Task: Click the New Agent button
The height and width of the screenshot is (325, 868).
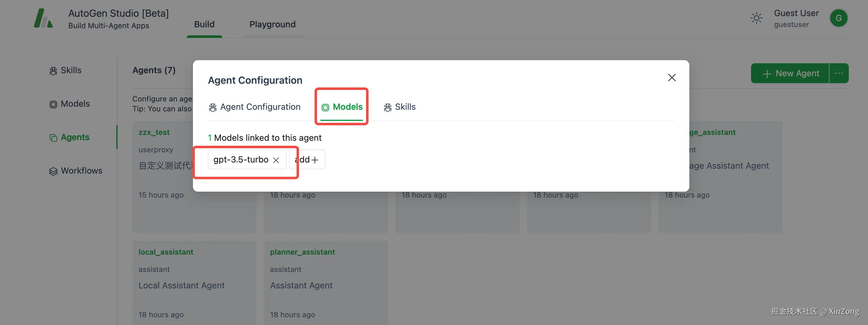Action: click(x=790, y=73)
